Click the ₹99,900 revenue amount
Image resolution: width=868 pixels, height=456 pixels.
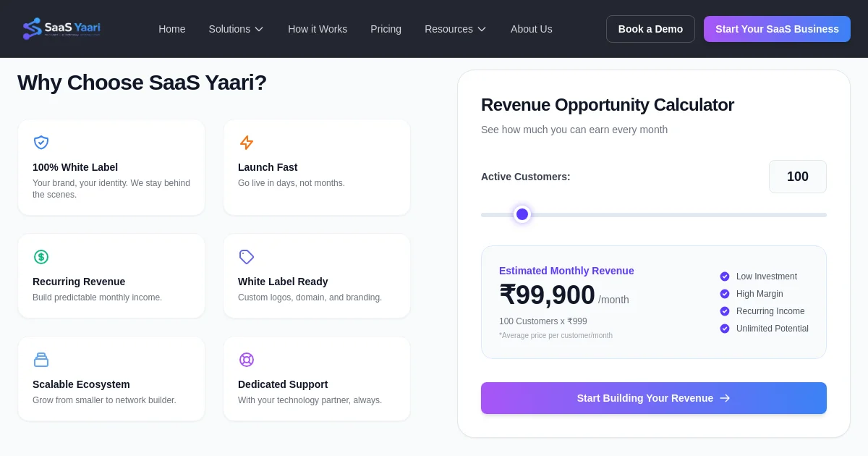pyautogui.click(x=547, y=295)
